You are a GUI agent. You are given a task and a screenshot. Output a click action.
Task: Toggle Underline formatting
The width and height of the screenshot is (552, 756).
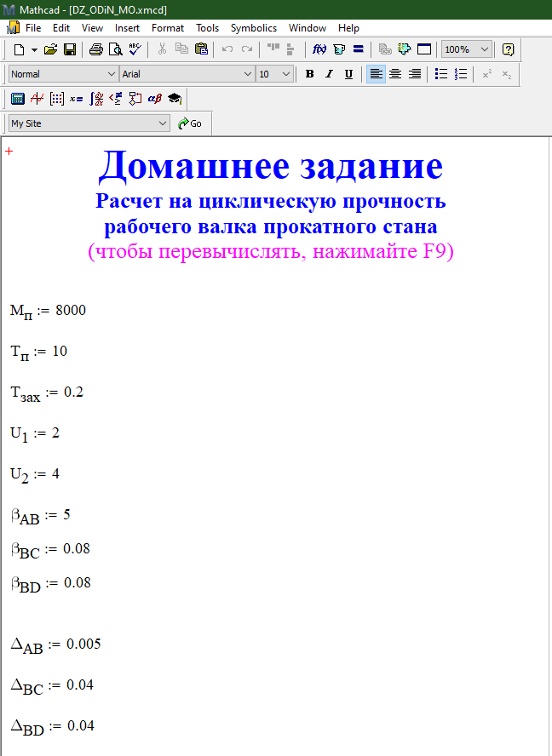point(348,74)
